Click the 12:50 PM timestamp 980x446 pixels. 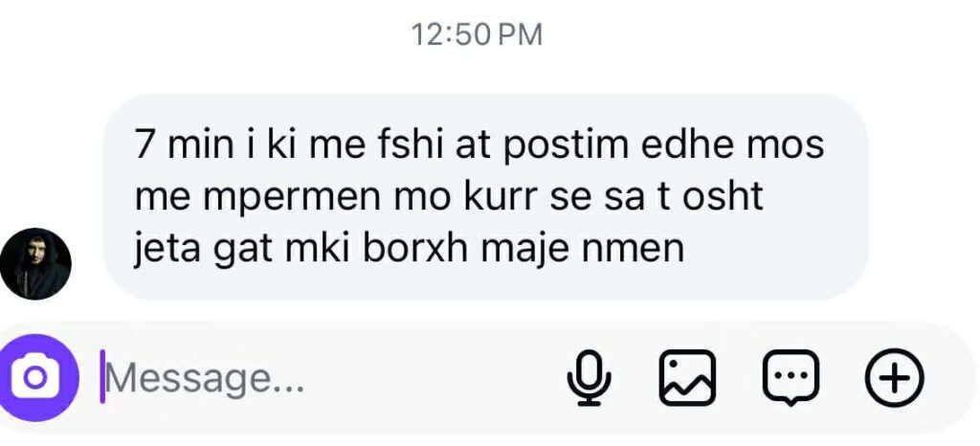pyautogui.click(x=477, y=34)
